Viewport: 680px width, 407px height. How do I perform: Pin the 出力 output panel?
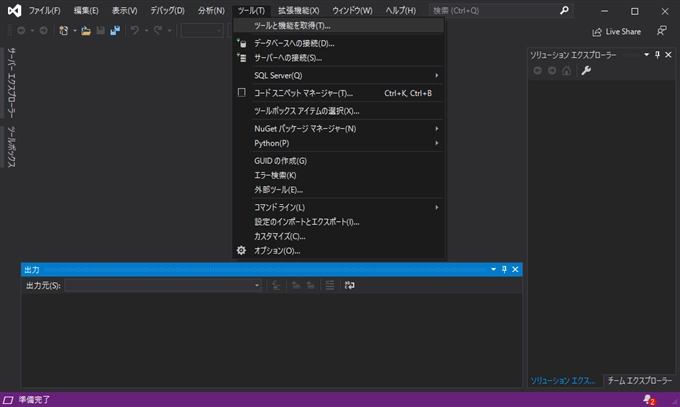[504, 269]
